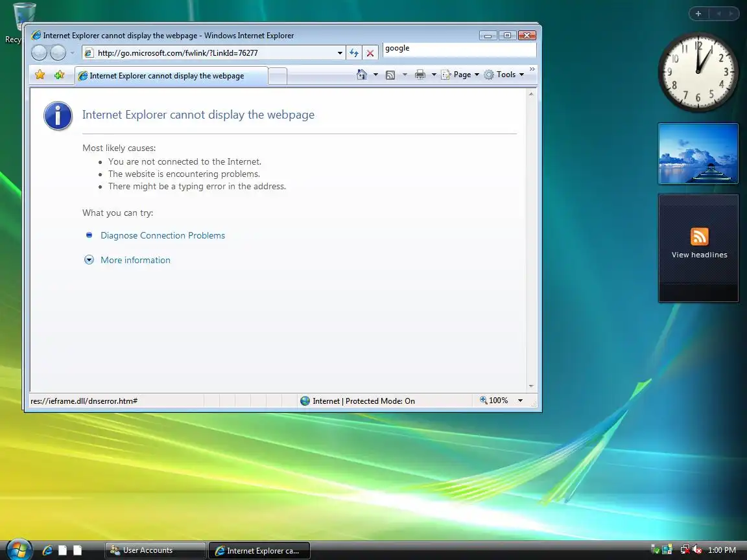Image resolution: width=747 pixels, height=560 pixels.
Task: Click the RSS feed icon in headlines gadget
Action: [700, 237]
